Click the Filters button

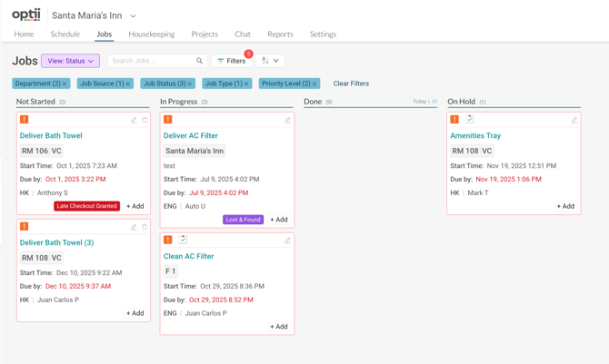click(x=232, y=61)
